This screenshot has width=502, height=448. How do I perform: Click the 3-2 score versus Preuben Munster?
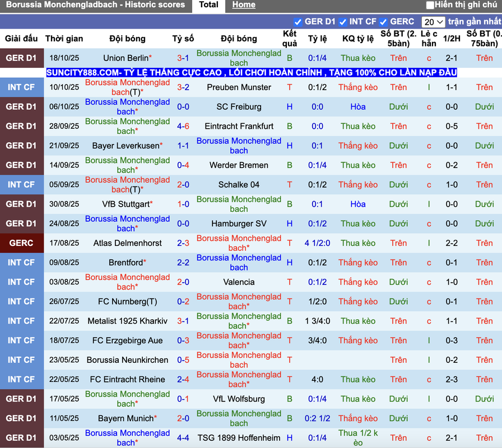pyautogui.click(x=183, y=87)
